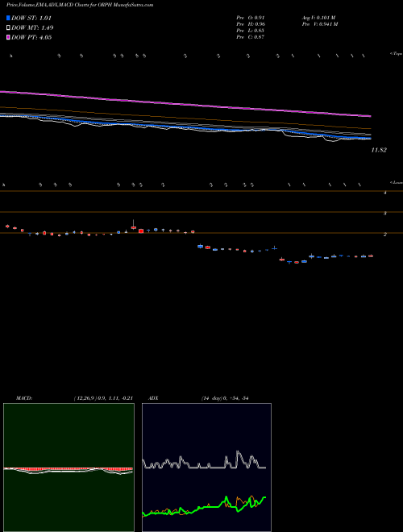
Task: Click the 'Pre V: 0.941 M' value
Action: pos(320,24)
